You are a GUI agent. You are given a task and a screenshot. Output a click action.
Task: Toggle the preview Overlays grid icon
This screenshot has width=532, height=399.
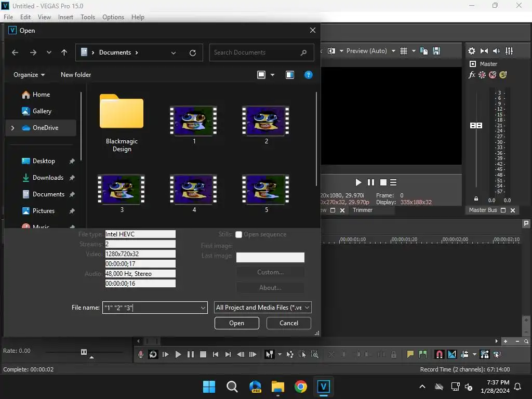tap(403, 51)
